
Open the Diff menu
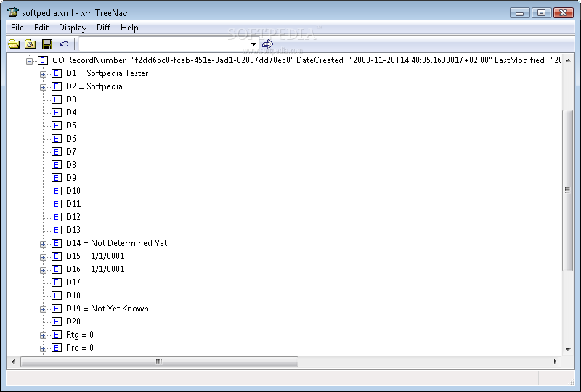pyautogui.click(x=103, y=28)
